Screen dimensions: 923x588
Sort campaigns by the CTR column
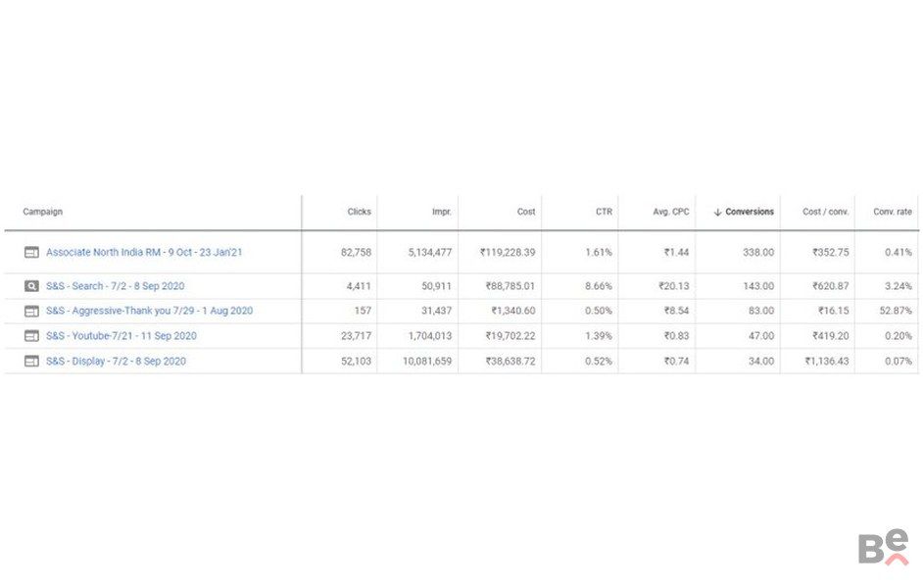[603, 212]
